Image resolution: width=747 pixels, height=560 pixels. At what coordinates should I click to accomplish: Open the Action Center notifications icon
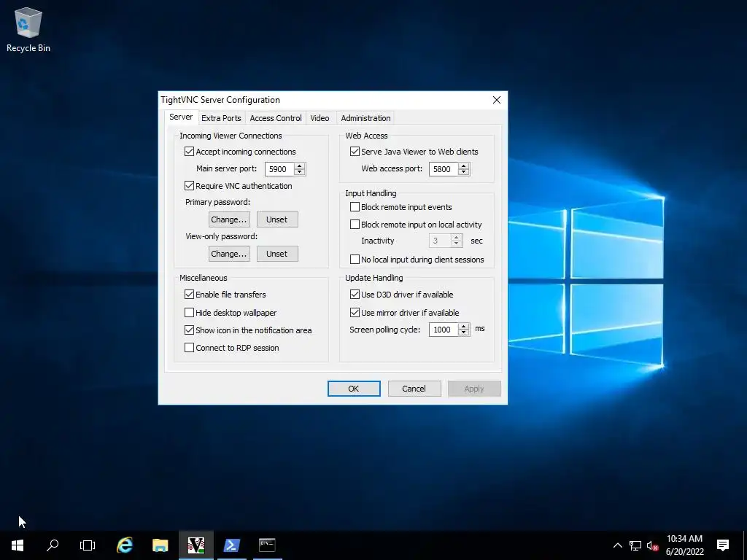click(x=723, y=545)
